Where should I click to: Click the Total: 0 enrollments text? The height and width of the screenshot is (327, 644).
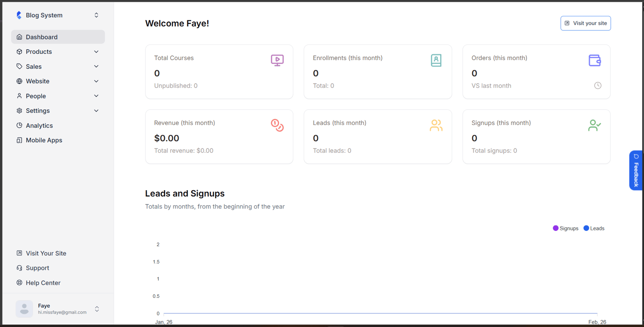[323, 86]
